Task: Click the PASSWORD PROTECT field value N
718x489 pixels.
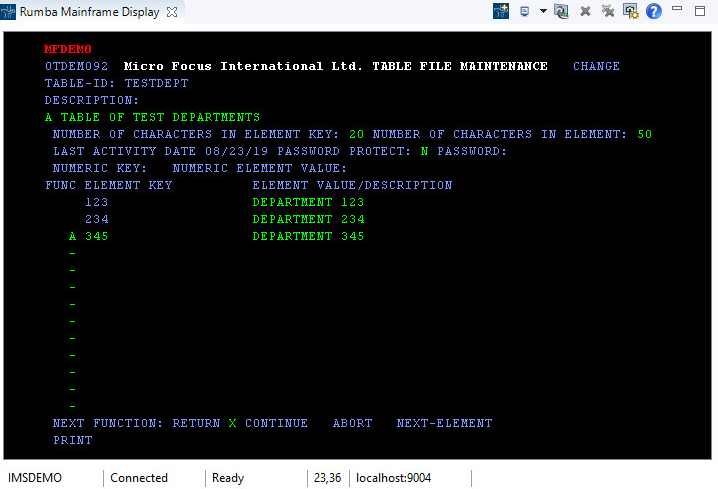Action: [424, 151]
